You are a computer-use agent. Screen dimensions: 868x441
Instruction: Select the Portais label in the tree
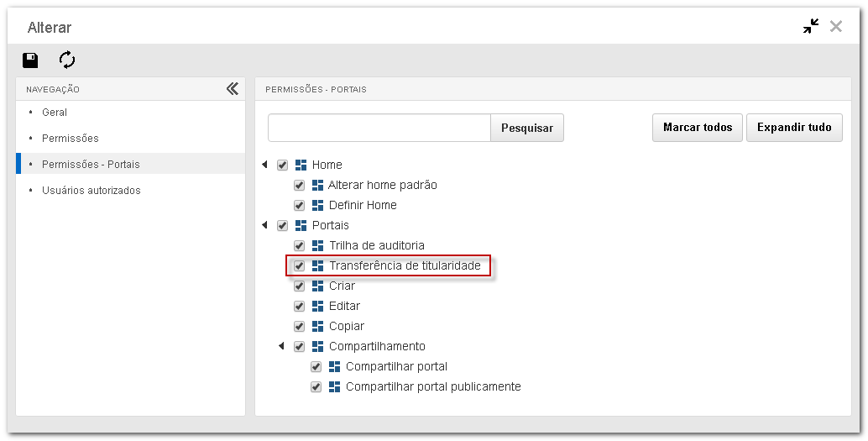tap(331, 225)
